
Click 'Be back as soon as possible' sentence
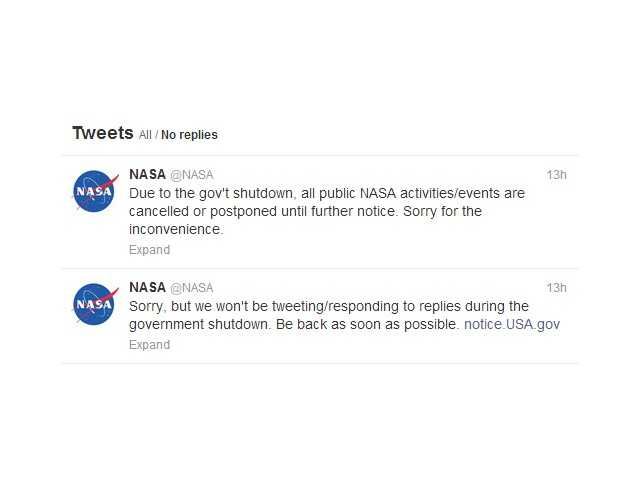[x=367, y=324]
